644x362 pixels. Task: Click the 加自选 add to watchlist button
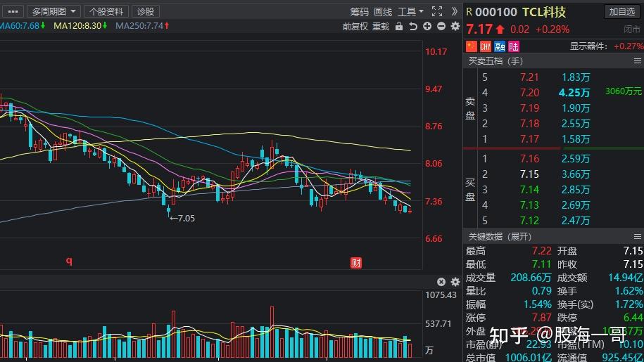pos(621,11)
